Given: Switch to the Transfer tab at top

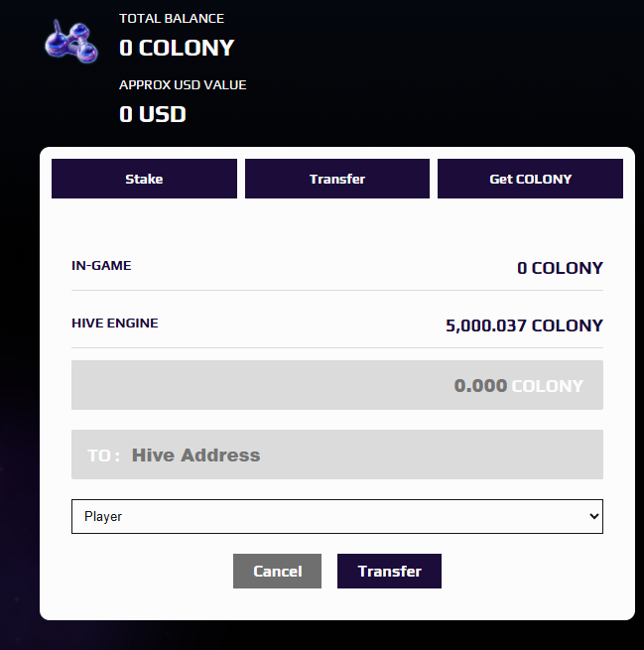Looking at the screenshot, I should [337, 179].
